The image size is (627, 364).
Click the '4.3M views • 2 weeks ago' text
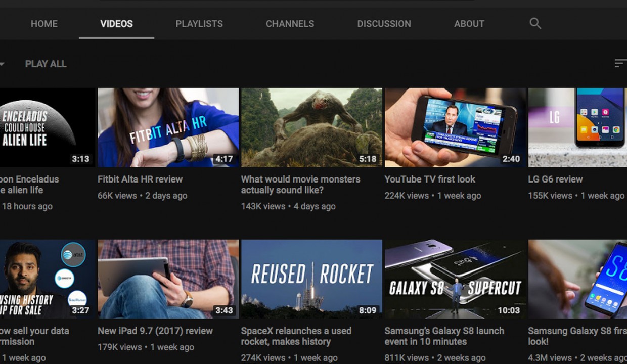[x=577, y=358]
